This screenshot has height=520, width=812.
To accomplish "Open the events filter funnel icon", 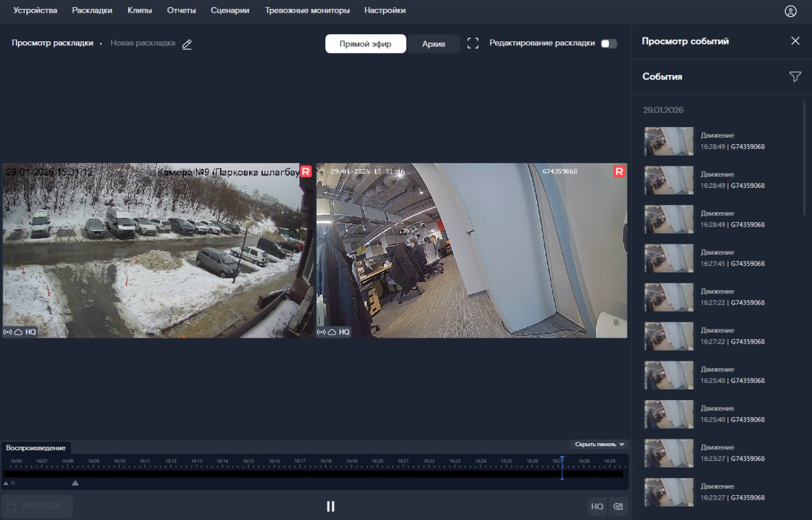I will click(795, 76).
